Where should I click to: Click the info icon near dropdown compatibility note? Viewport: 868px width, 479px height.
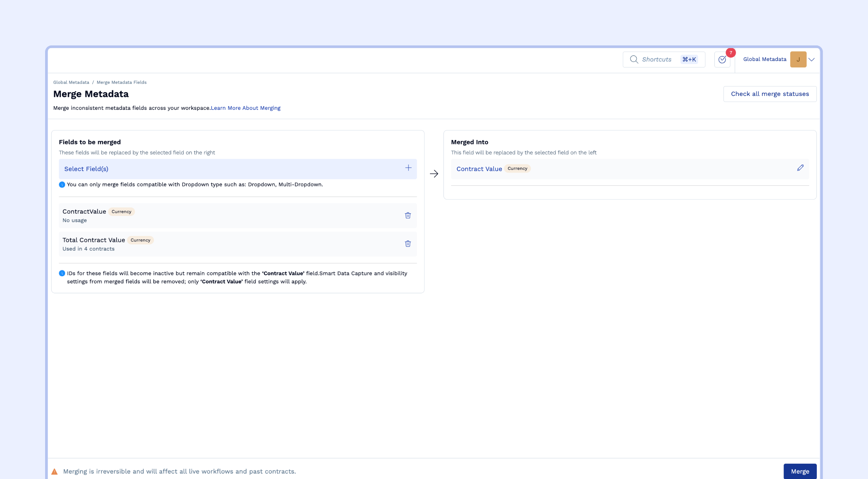(62, 185)
